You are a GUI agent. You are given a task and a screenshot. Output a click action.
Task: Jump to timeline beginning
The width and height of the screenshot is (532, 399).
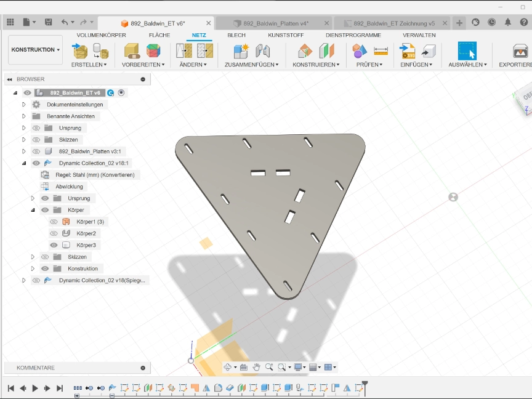[x=11, y=388]
